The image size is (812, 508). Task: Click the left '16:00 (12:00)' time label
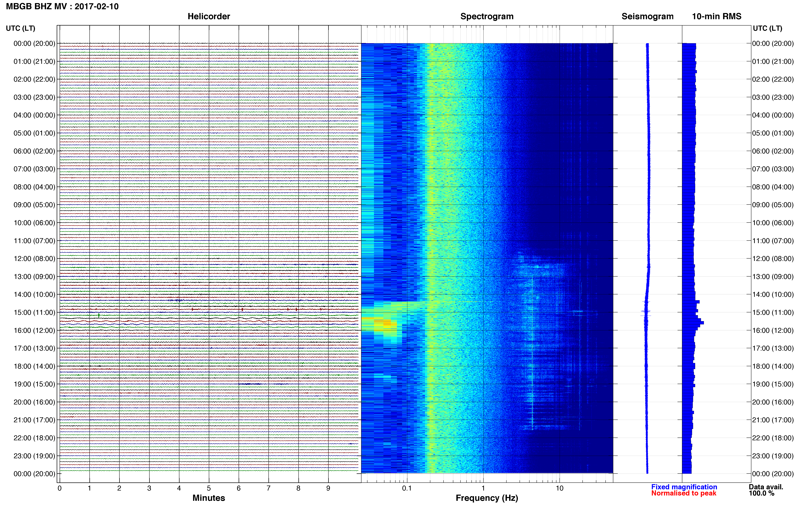click(34, 330)
